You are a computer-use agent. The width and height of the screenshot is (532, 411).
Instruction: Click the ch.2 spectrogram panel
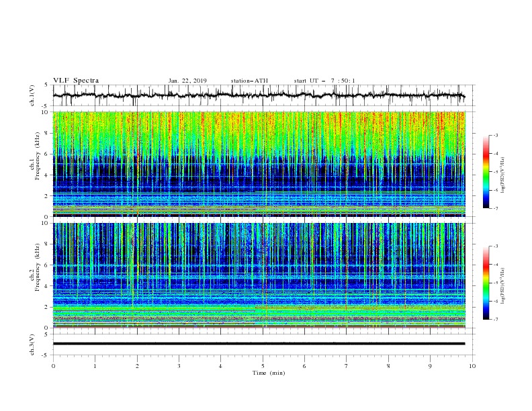tap(259, 275)
